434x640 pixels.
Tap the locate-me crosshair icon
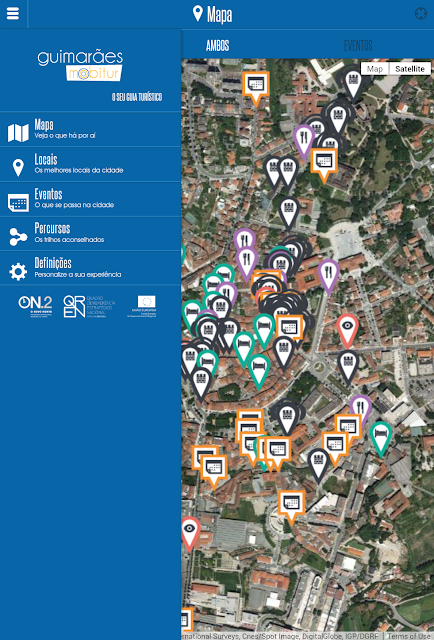coord(421,13)
